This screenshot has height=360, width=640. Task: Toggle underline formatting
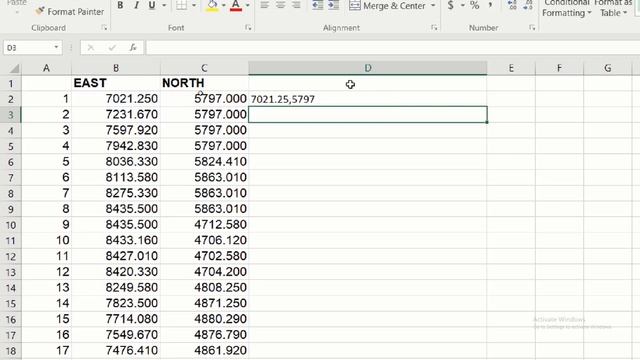[152, 6]
